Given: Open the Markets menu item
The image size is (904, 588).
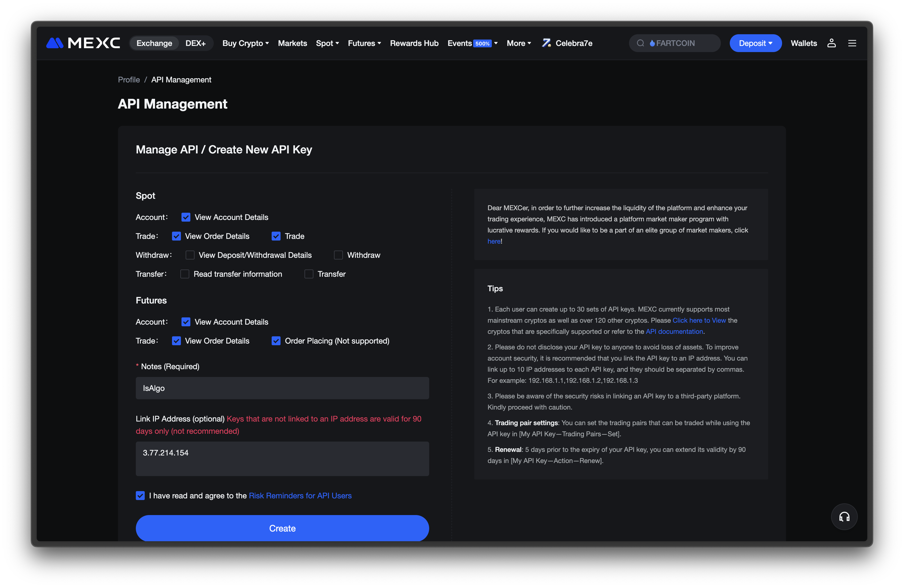Looking at the screenshot, I should [x=292, y=43].
